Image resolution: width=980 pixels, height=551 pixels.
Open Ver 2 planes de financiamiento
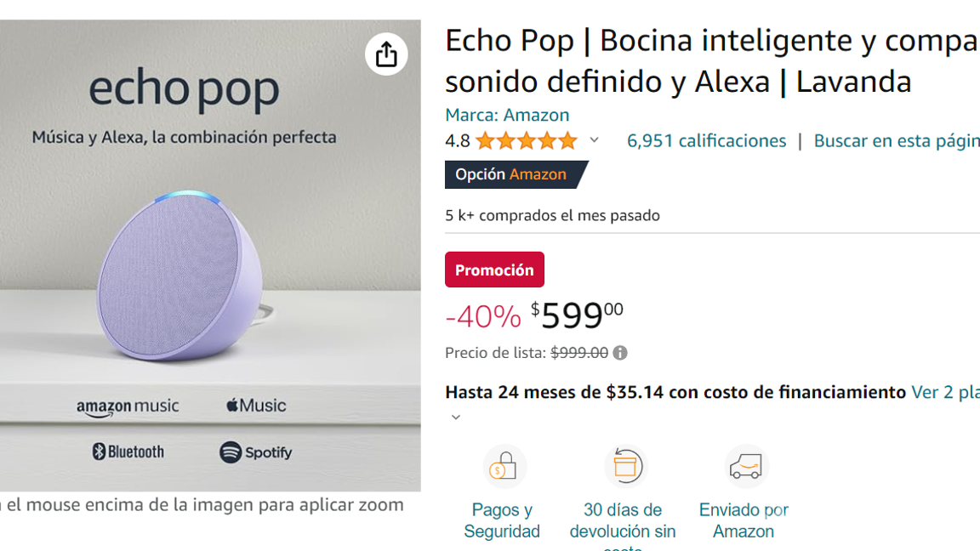click(946, 392)
